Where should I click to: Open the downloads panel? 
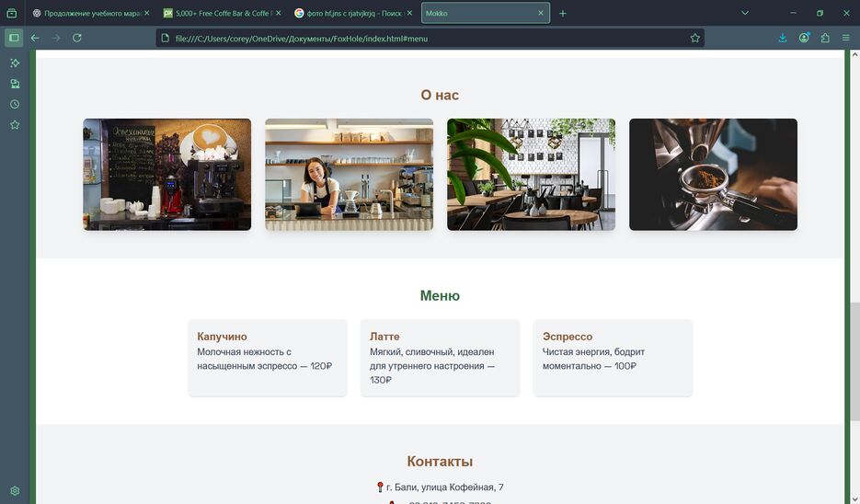click(x=783, y=38)
